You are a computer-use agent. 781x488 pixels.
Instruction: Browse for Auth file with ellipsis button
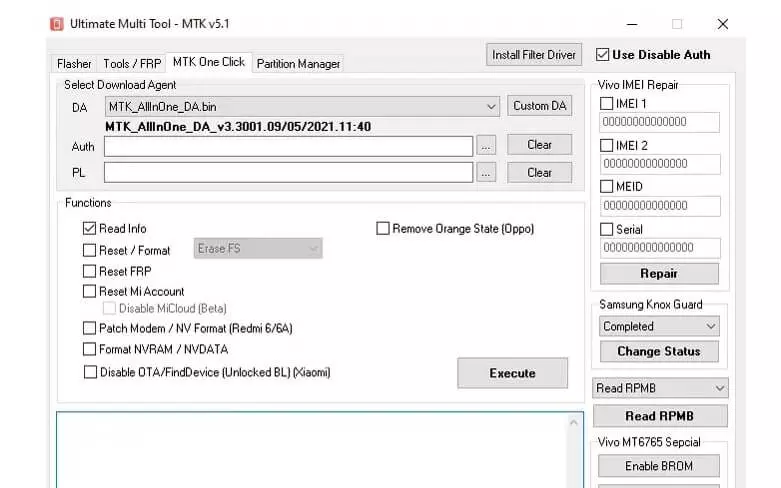coord(486,146)
